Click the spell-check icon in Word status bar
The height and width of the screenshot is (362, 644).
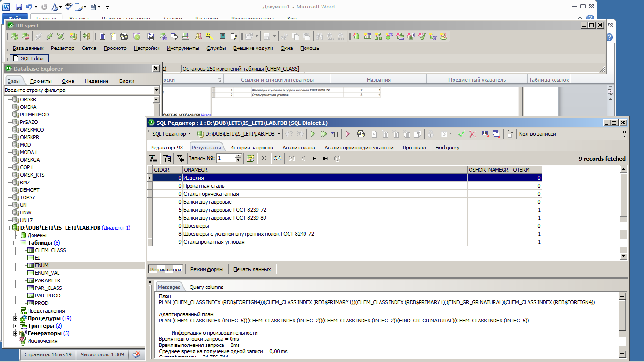136,354
